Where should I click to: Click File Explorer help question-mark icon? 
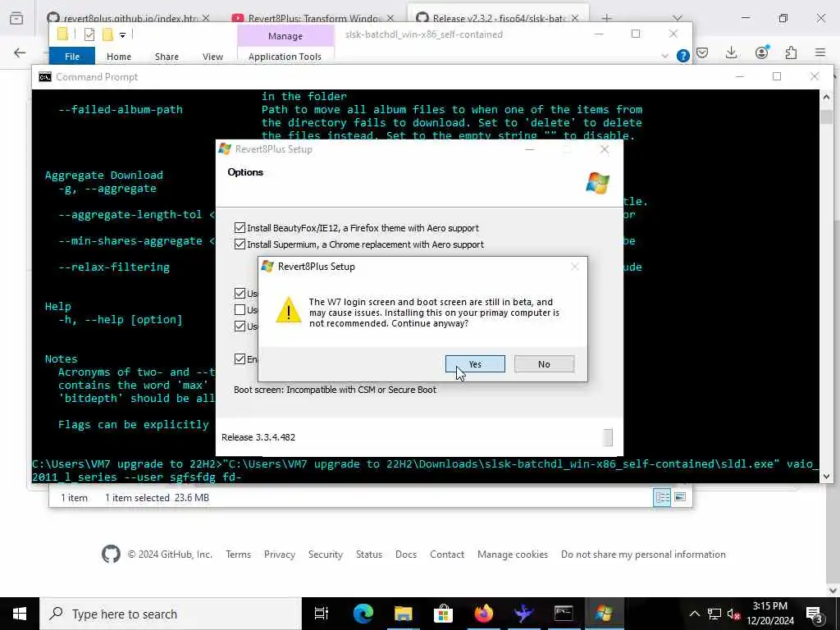click(x=682, y=56)
